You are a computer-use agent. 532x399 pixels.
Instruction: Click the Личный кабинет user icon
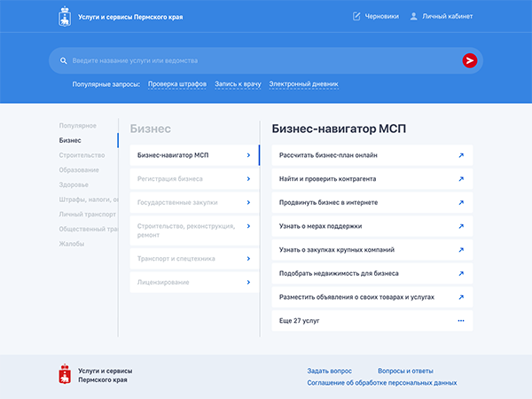pos(413,16)
